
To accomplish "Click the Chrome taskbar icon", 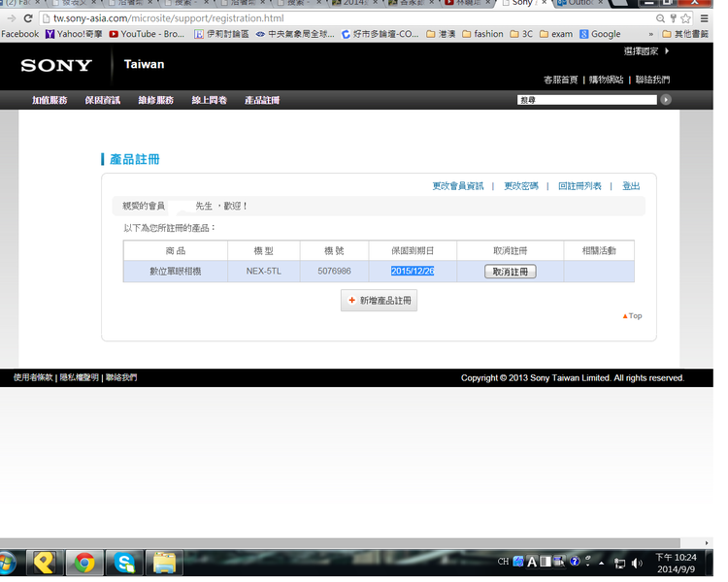I will point(84,563).
